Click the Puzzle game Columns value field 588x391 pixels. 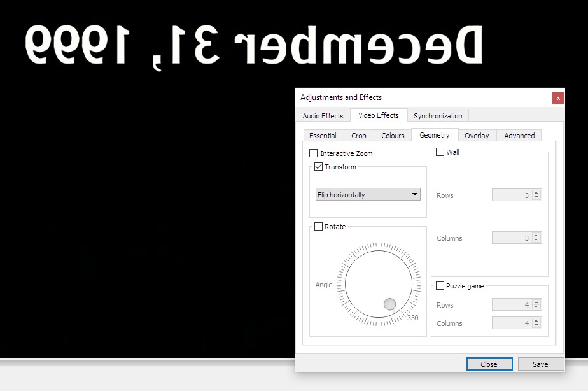(512, 323)
